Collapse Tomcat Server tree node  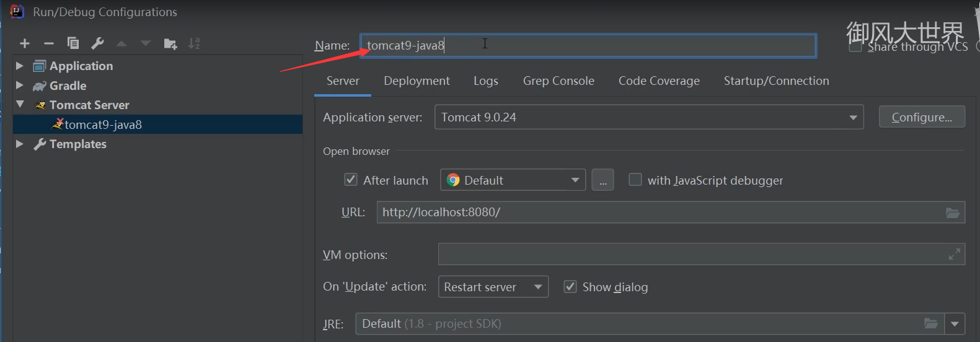[x=20, y=105]
